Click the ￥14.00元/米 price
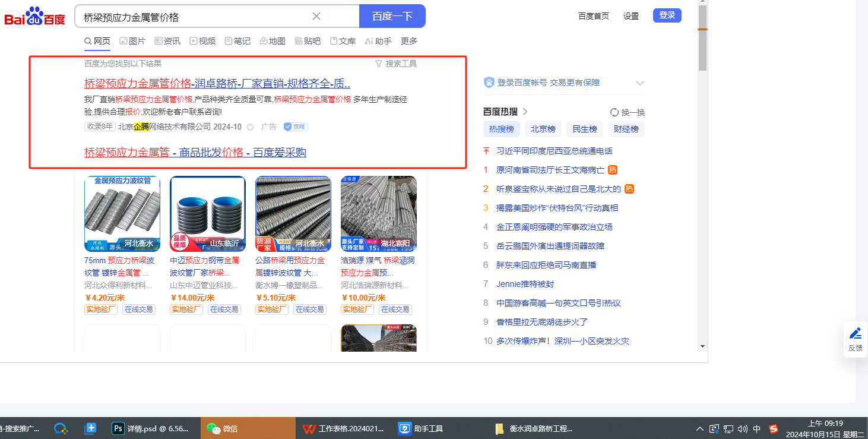The height and width of the screenshot is (439, 868). 192,298
